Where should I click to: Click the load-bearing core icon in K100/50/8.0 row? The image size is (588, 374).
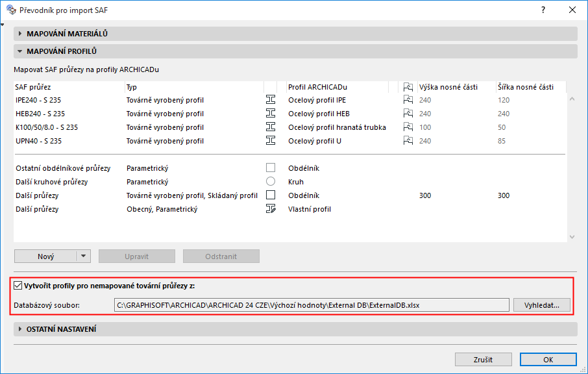(x=408, y=127)
